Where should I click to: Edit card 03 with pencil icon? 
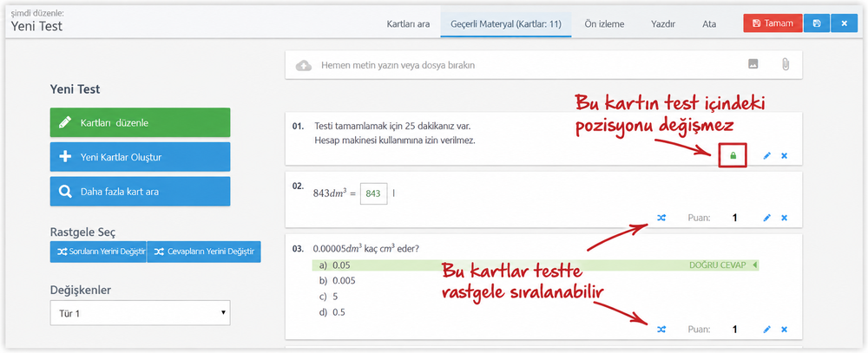766,330
